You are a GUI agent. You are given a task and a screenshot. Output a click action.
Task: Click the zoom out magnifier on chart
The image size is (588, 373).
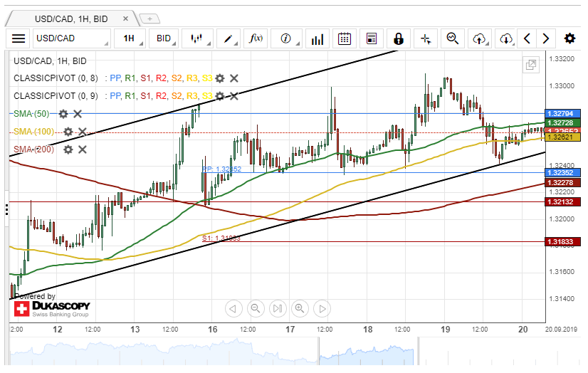255,308
